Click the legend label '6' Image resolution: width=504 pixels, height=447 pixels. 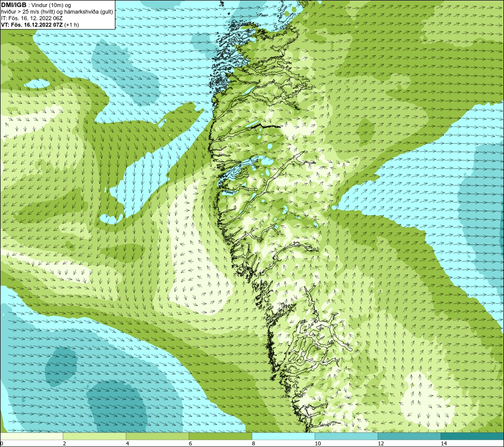(191, 443)
